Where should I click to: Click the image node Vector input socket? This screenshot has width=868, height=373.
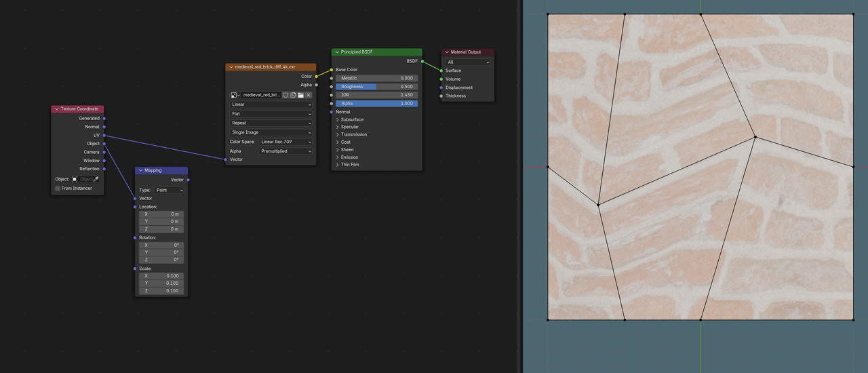226,159
